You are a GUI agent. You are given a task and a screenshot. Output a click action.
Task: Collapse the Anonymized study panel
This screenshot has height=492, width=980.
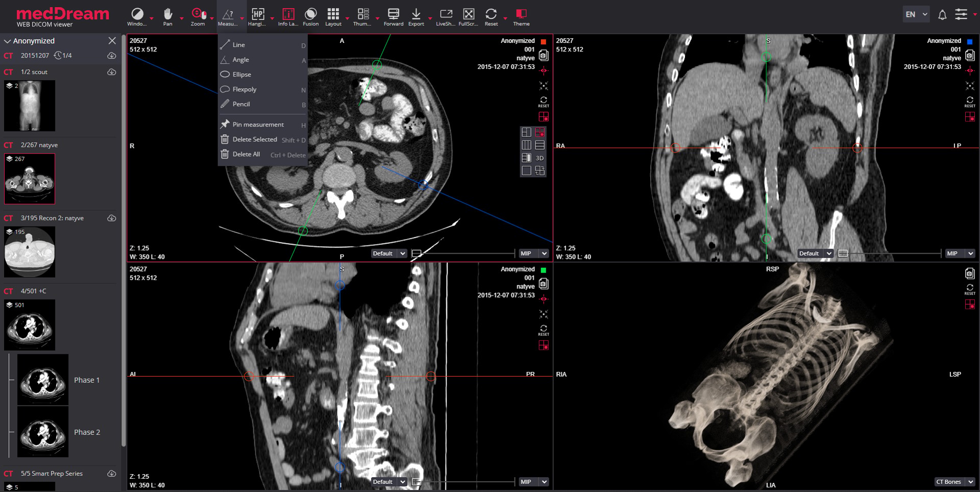point(8,41)
